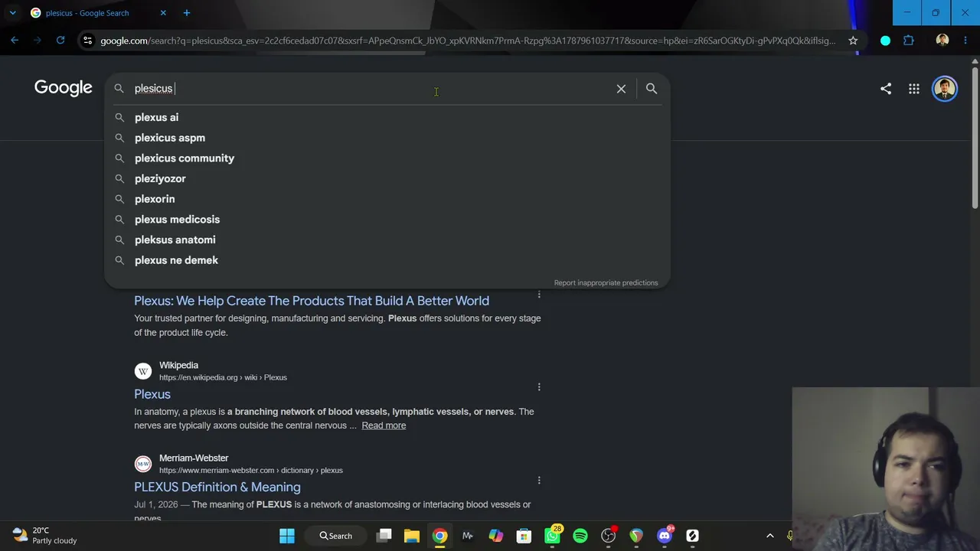This screenshot has width=980, height=551.
Task: Show hidden system tray icons
Action: (770, 536)
